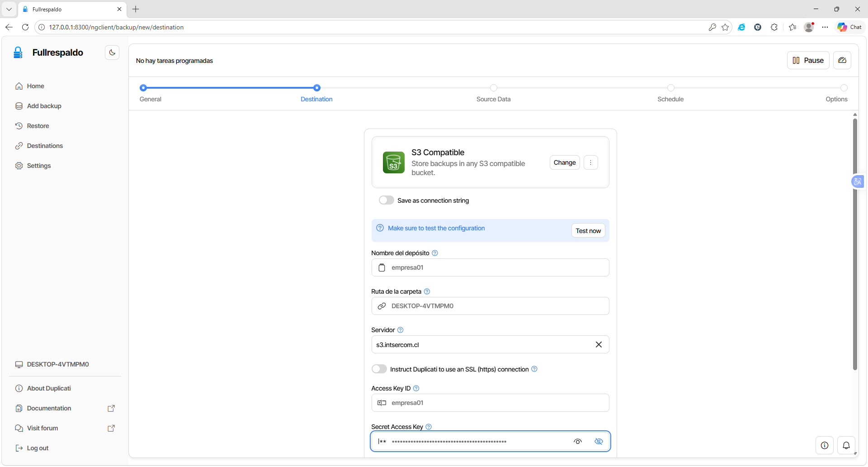
Task: Click the throttle speed gauge icon
Action: pyautogui.click(x=842, y=60)
